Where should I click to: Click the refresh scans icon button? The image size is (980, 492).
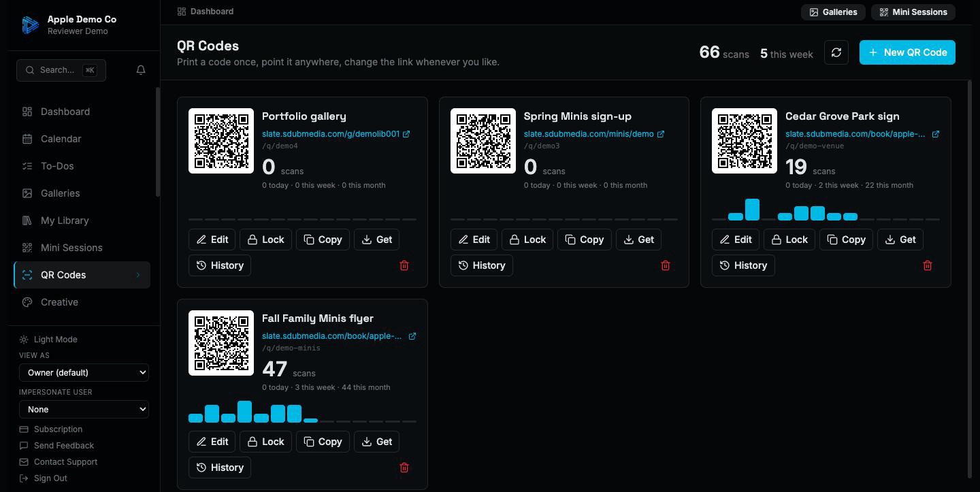(836, 52)
